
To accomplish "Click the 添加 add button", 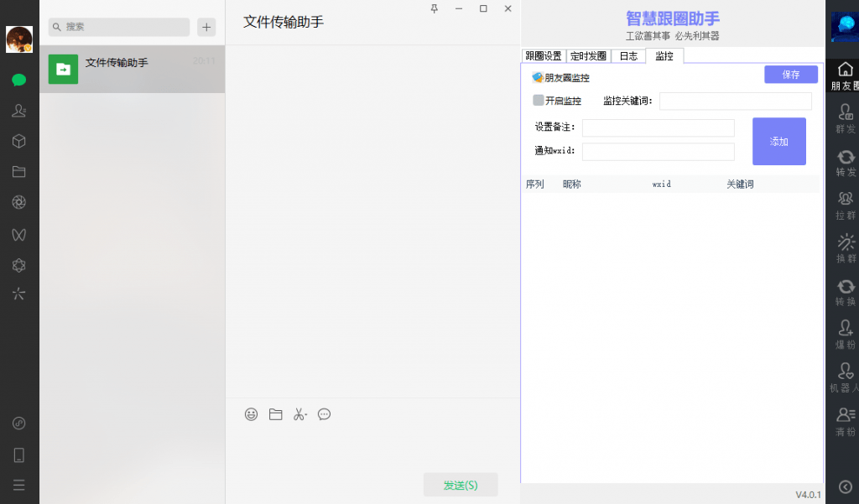I will 779,142.
